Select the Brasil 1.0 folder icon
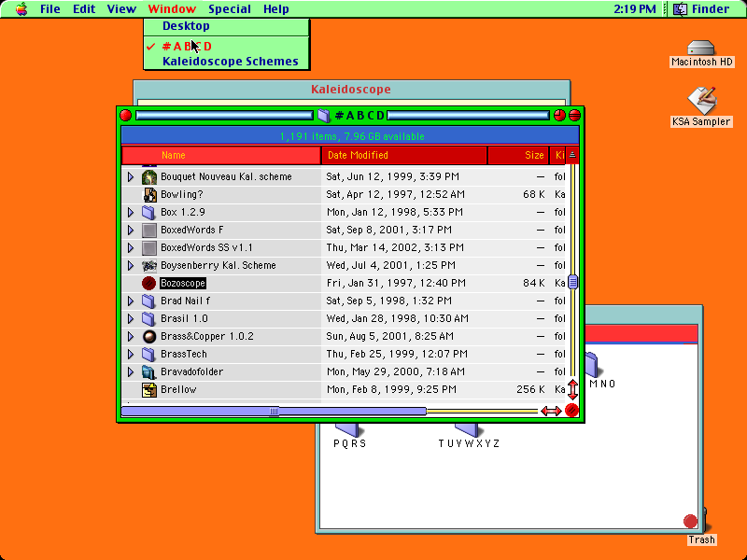 pyautogui.click(x=149, y=318)
